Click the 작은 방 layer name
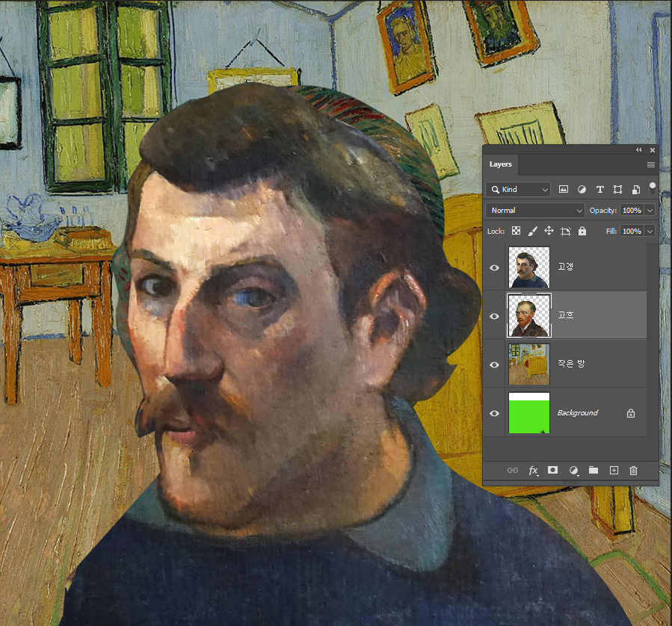Screen dimensions: 672x626 pyautogui.click(x=571, y=364)
